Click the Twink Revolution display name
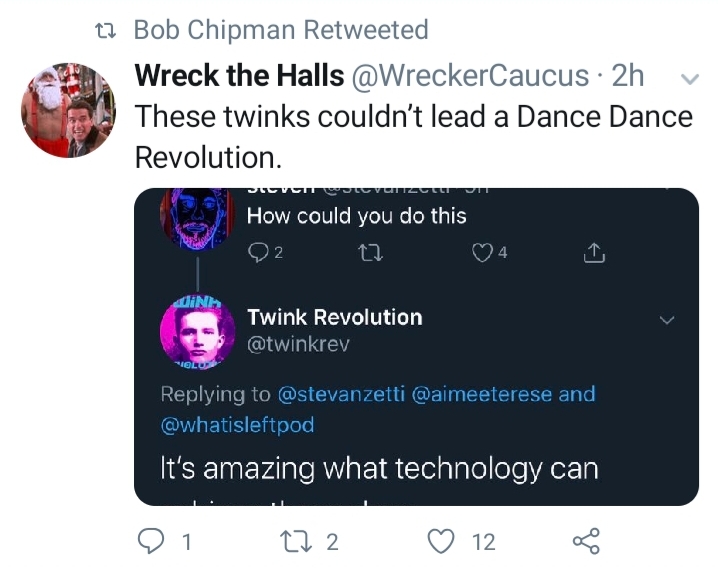718x570 pixels. 334,317
